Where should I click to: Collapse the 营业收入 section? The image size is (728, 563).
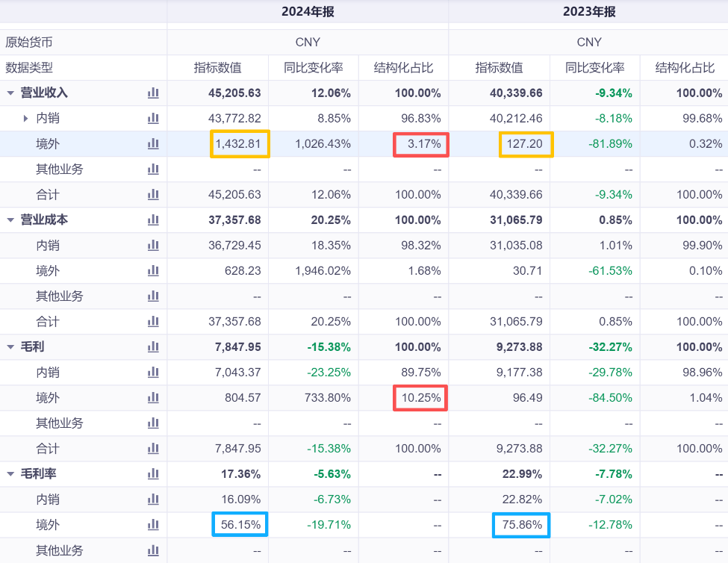click(10, 93)
